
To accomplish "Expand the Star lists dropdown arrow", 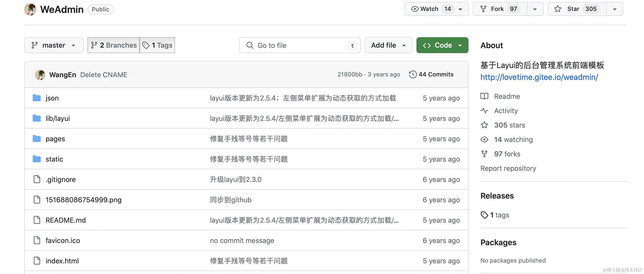I will [615, 9].
